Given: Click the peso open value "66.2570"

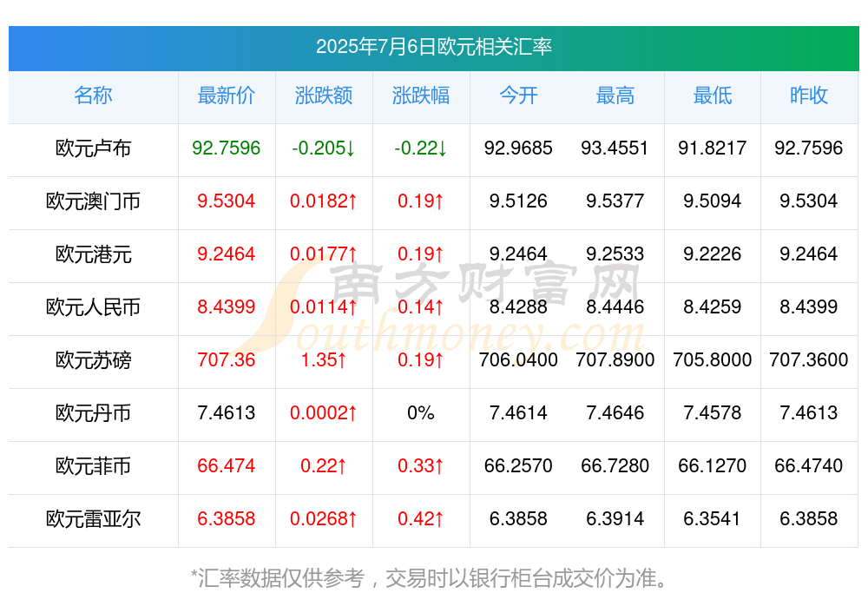Looking at the screenshot, I should click(x=518, y=466).
